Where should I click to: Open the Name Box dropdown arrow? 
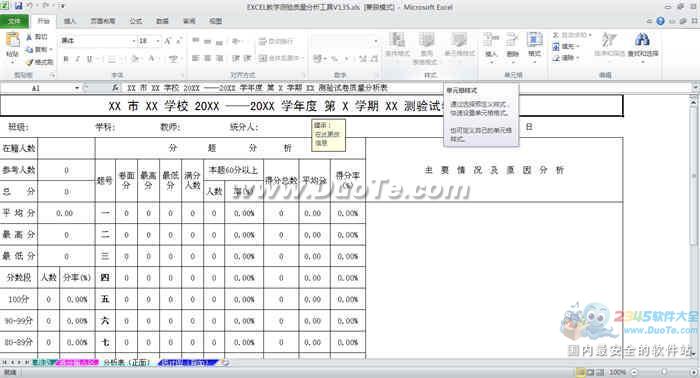pos(77,88)
